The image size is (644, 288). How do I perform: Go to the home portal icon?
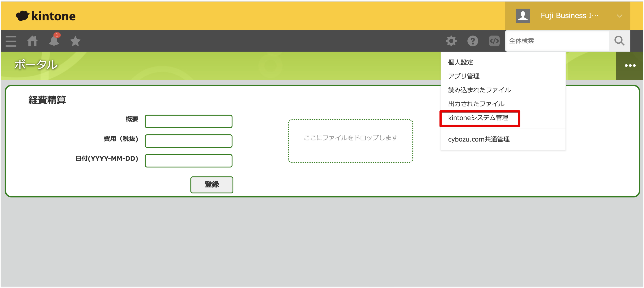coord(32,41)
